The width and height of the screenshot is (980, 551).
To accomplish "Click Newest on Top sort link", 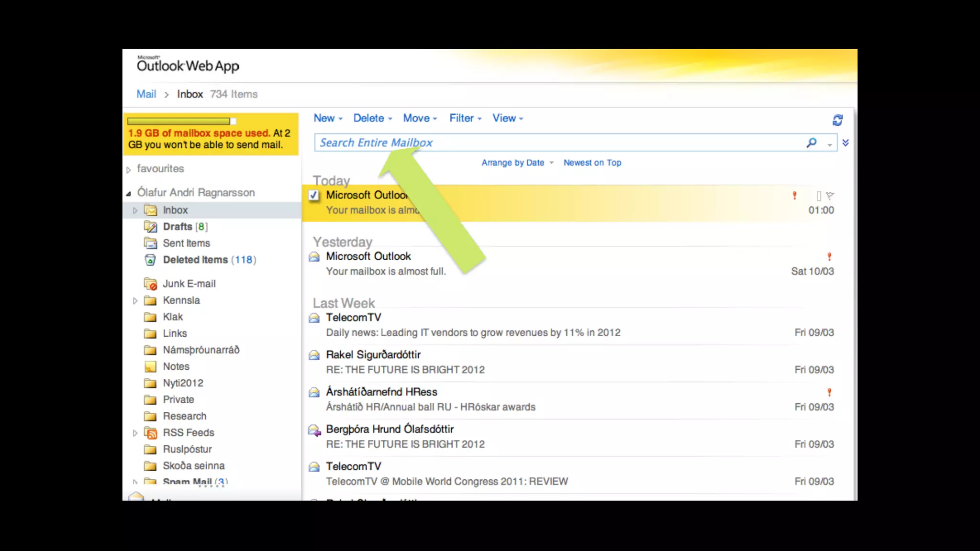I will (x=592, y=163).
